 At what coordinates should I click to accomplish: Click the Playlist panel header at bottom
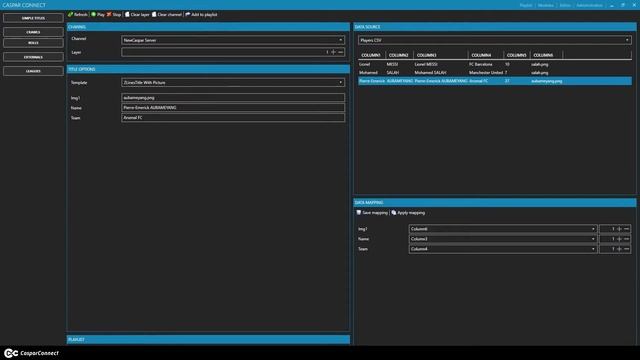[x=208, y=340]
